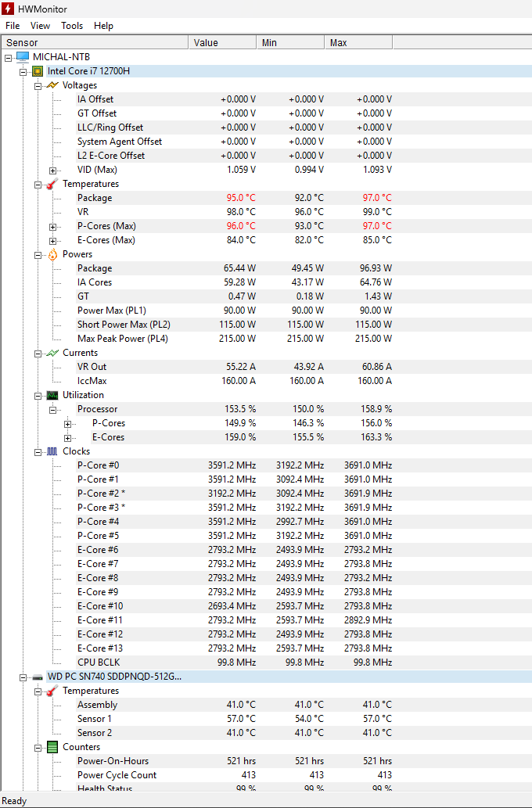Click the Clocks signal icon

click(x=52, y=451)
